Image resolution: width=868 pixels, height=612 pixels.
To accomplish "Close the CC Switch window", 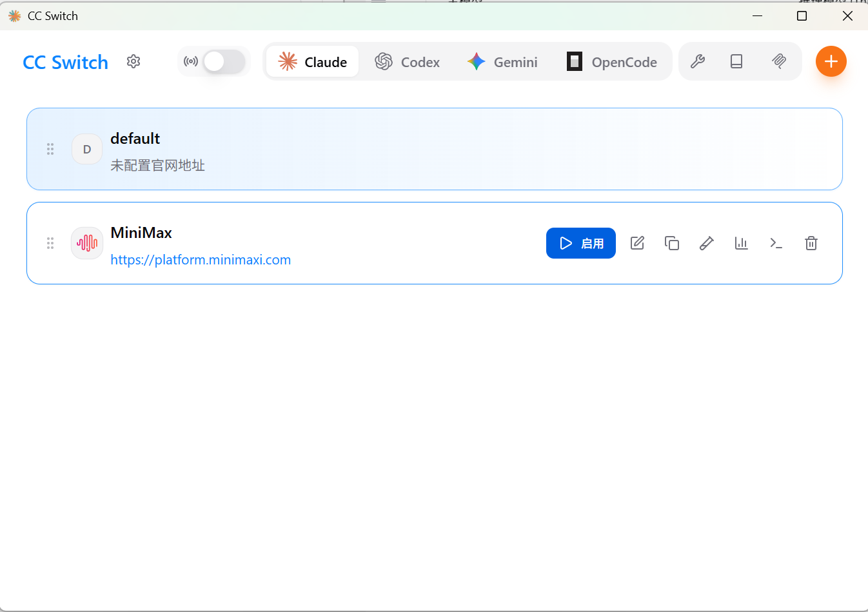I will point(847,15).
